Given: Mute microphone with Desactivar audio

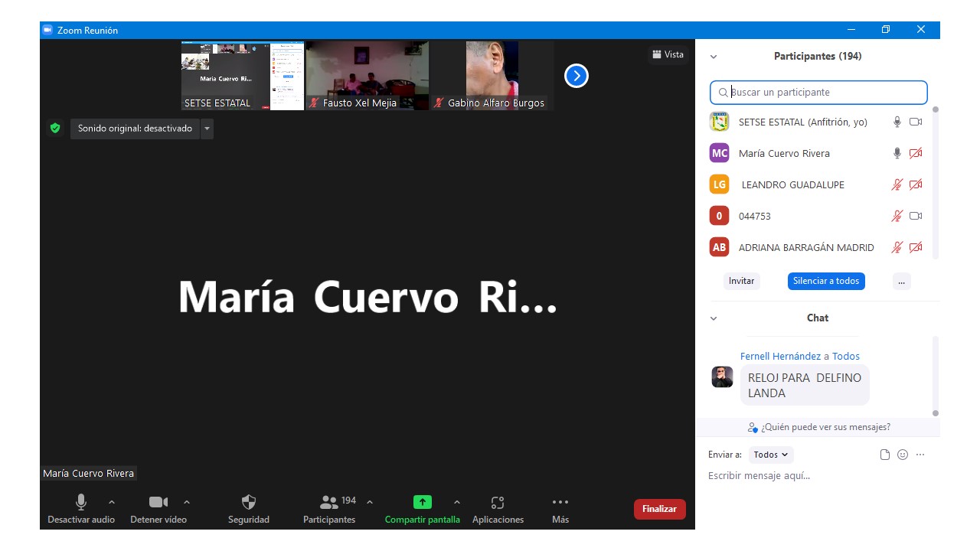Looking at the screenshot, I should 80,503.
